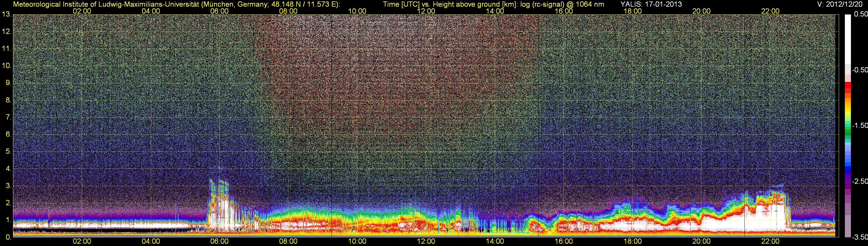Click the white top segment of colorbar
Viewport: 868px width, 246px height.
click(x=848, y=39)
